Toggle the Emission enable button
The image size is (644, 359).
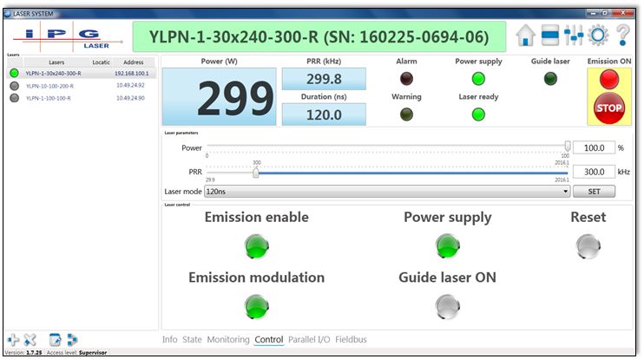[257, 246]
